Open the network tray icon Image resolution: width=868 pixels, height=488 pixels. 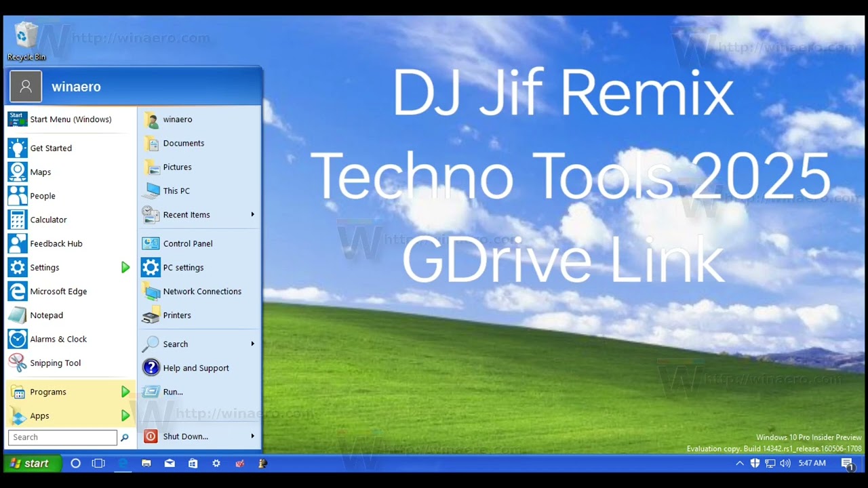pyautogui.click(x=770, y=463)
